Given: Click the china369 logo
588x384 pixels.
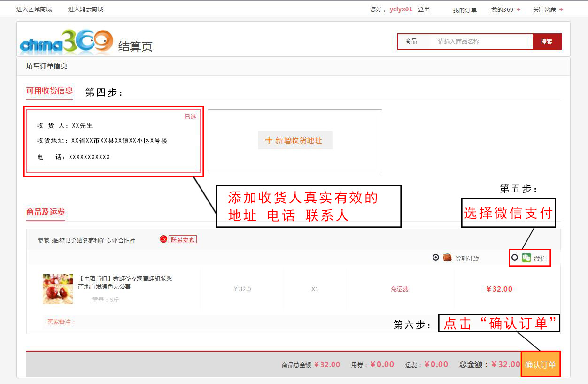Looking at the screenshot, I should click(x=66, y=41).
